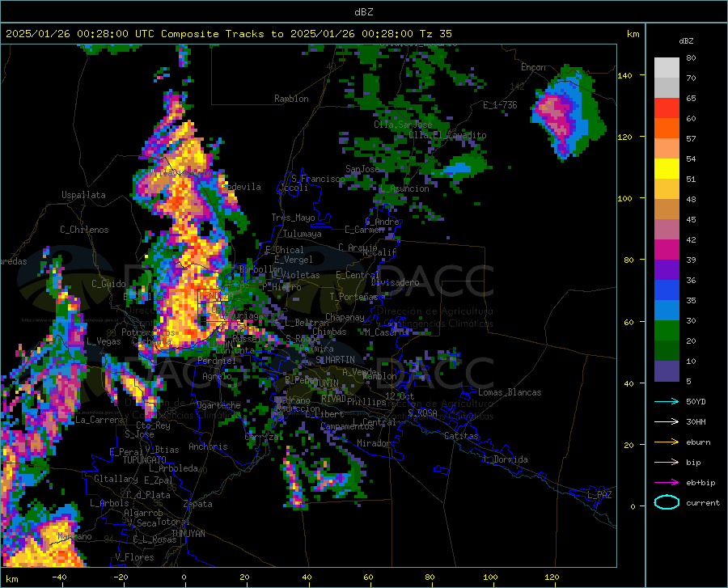Click the '-40' tick on horizontal km axis
The height and width of the screenshot is (588, 728).
point(59,577)
